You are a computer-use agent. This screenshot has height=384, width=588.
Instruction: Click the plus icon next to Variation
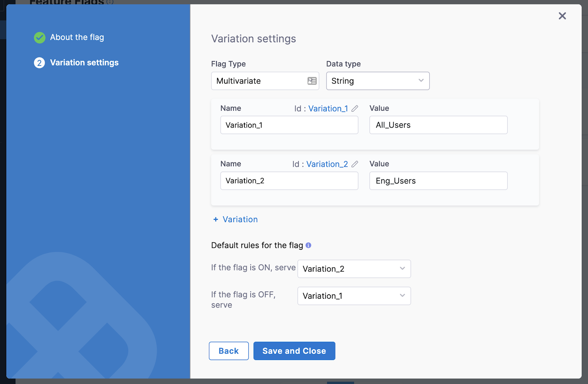pyautogui.click(x=215, y=219)
